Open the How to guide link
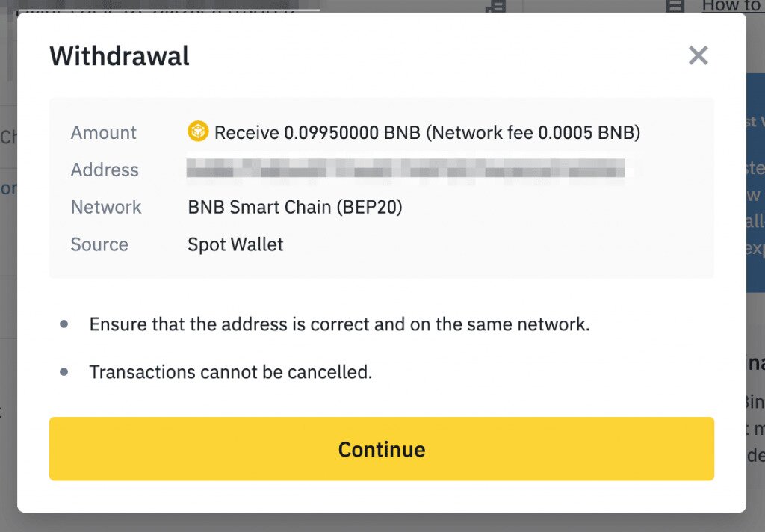765x532 pixels. 731,6
